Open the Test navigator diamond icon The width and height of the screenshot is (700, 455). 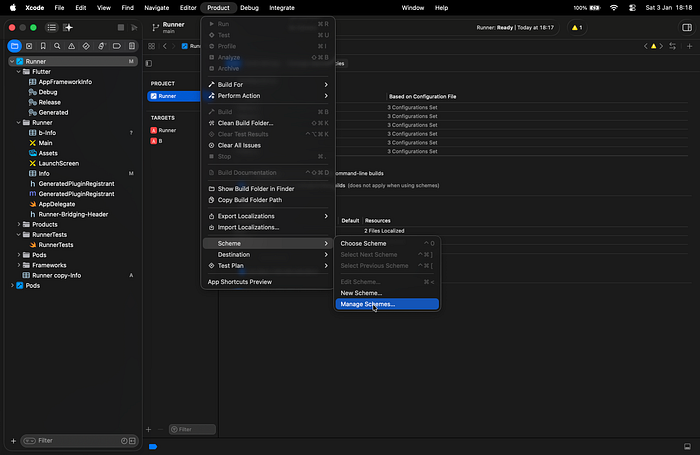(x=86, y=46)
